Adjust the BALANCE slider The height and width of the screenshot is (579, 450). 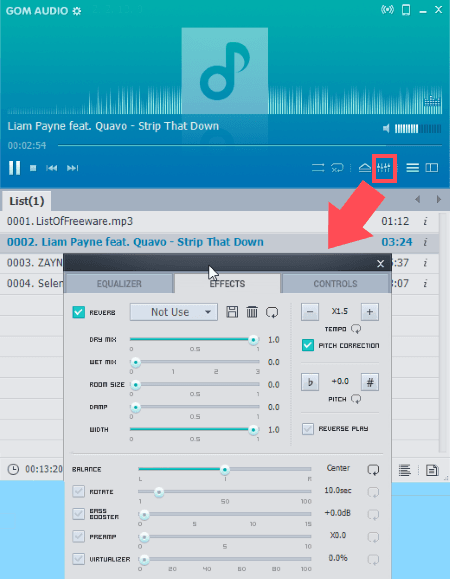[224, 469]
